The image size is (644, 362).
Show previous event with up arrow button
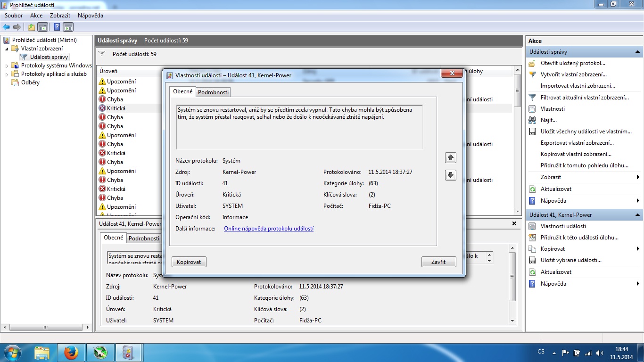pos(450,158)
